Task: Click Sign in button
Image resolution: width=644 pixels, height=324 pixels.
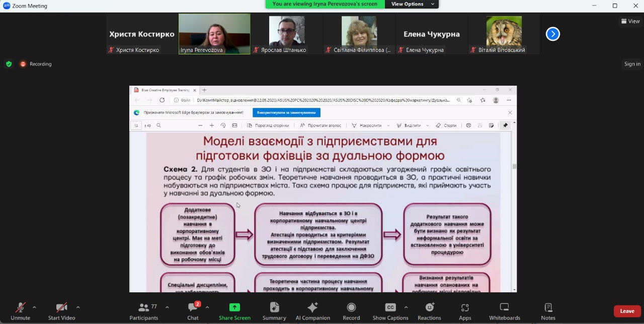Action: [632, 64]
